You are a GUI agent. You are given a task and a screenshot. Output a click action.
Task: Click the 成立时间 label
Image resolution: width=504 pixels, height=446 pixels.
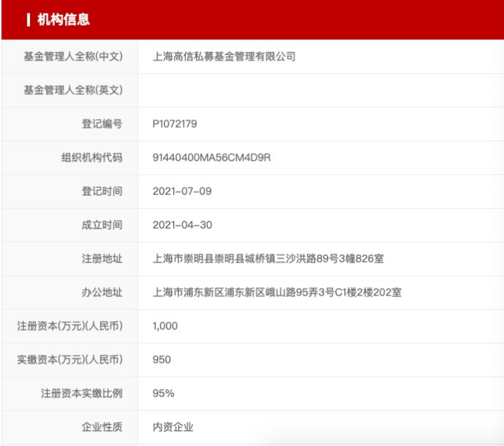coord(102,225)
